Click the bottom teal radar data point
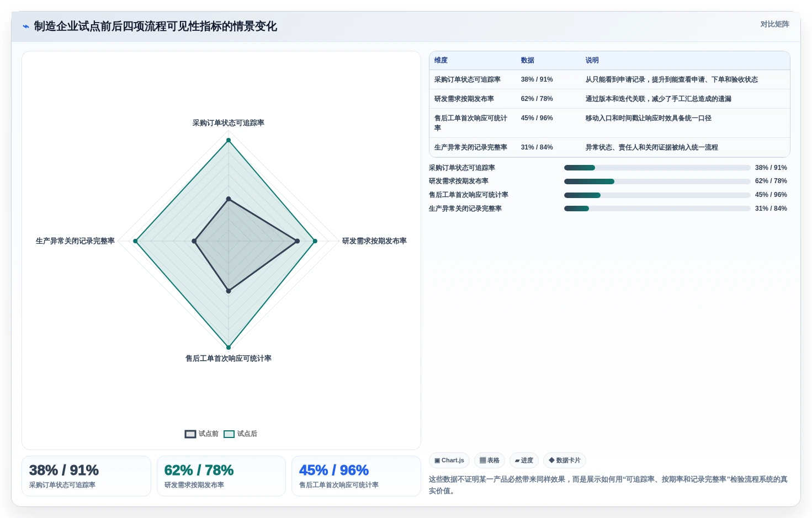The width and height of the screenshot is (812, 518). coord(229,348)
